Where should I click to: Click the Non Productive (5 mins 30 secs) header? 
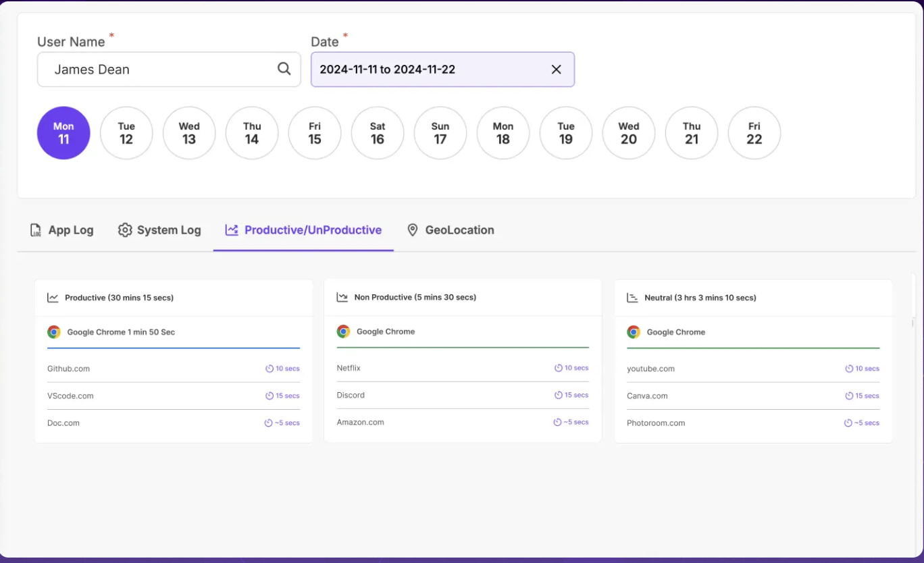pos(415,297)
